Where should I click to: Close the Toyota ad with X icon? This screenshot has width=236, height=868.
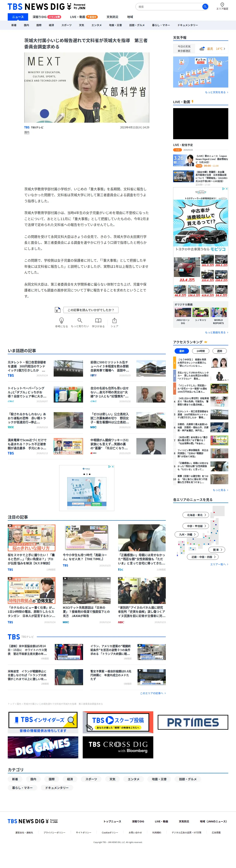pos(227,189)
